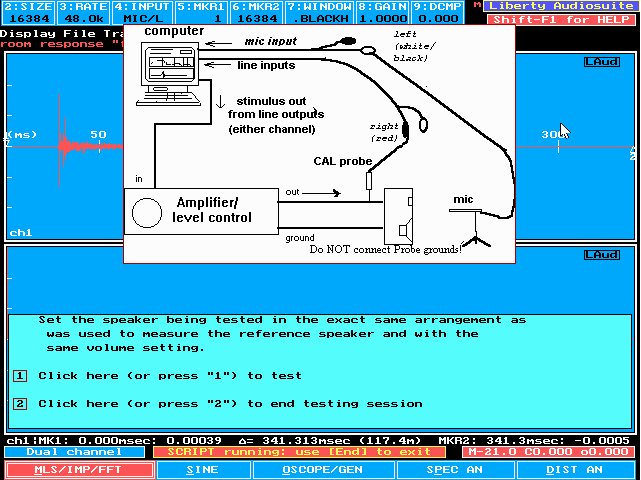Screen dimensions: 641x480
Task: Click the LAud label in the upper graph
Action: [601, 62]
